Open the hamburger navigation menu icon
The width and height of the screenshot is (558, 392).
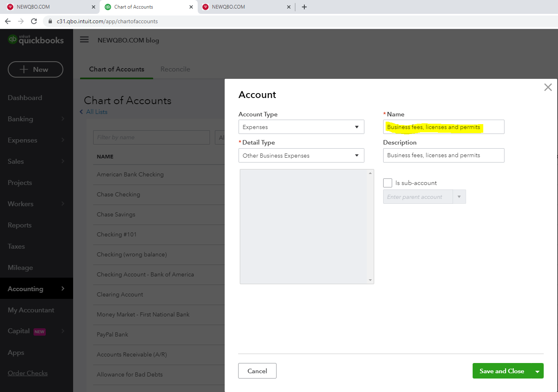click(84, 40)
